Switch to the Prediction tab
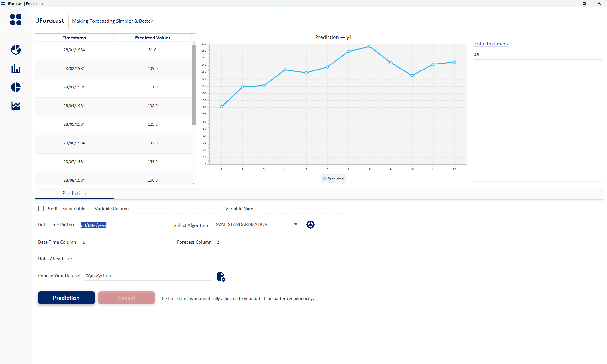Screen dimensions: 607x364 74,193
